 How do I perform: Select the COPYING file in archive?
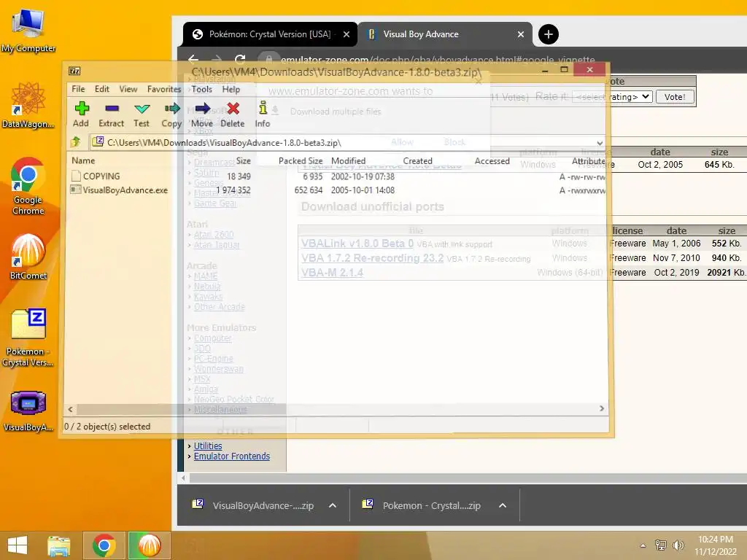101,176
